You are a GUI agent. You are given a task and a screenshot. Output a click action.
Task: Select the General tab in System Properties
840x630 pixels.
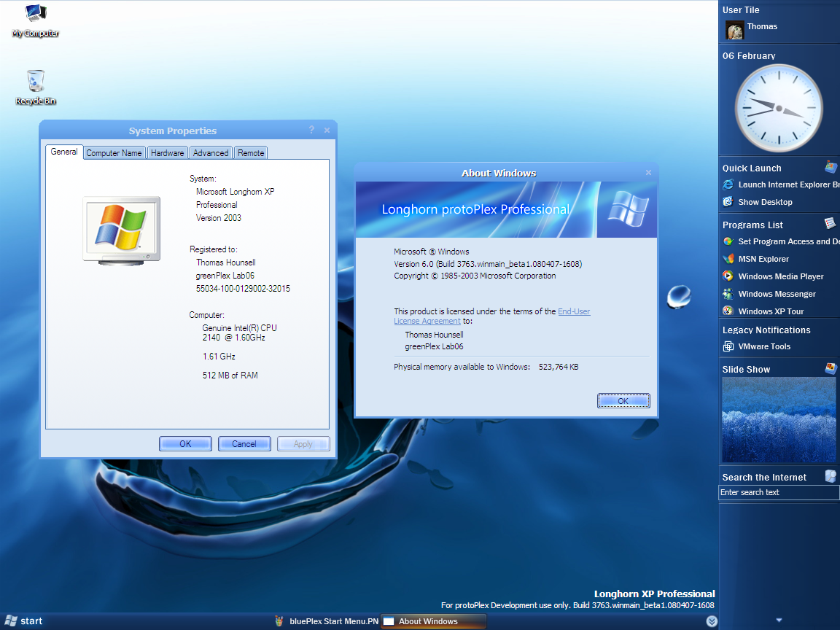coord(64,152)
